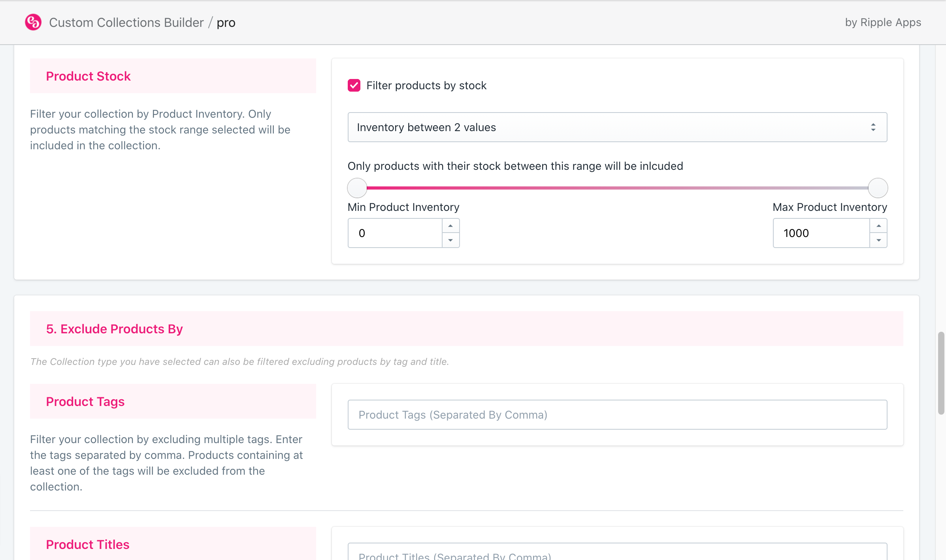This screenshot has width=946, height=560.
Task: Click the italic 'The Collection type you have selected' note
Action: (x=239, y=361)
